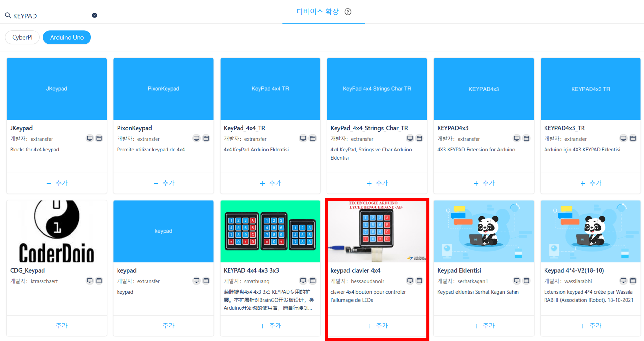Open the KEYPAD 4x4 4x3 3x3 thumbnail
This screenshot has width=644, height=341.
270,231
